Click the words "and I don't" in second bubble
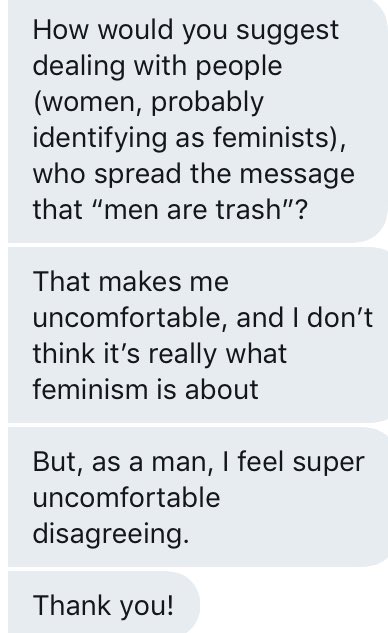This screenshot has height=633, width=388. 305,317
